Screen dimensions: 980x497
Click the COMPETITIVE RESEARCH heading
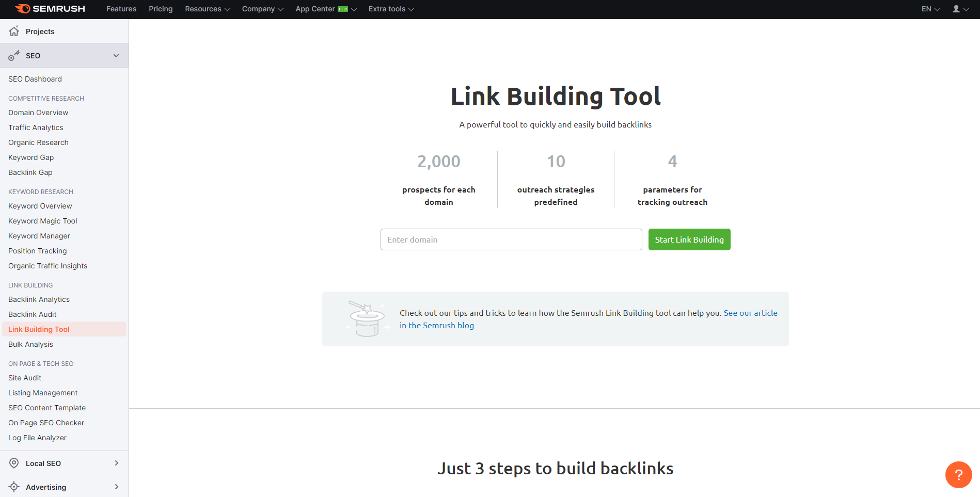(x=46, y=98)
